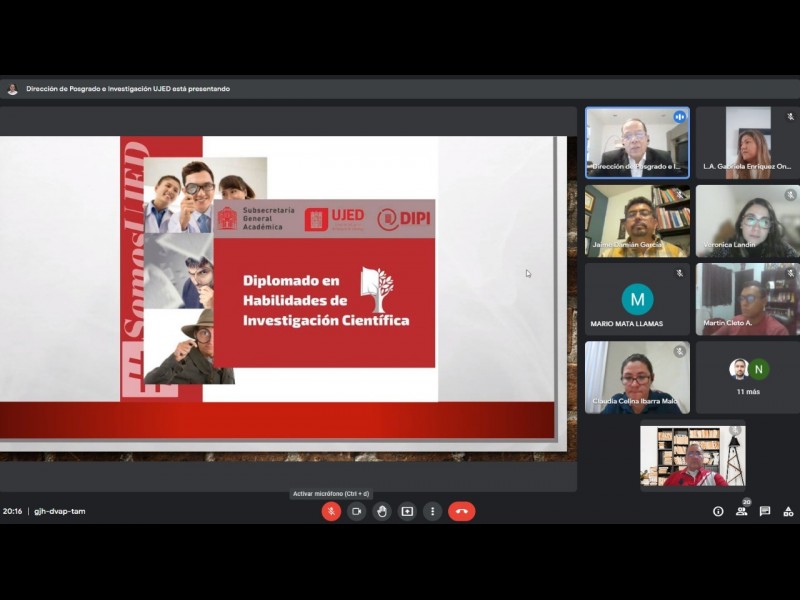Click the presenter avatar icon in banner
The image size is (800, 600).
[12, 89]
